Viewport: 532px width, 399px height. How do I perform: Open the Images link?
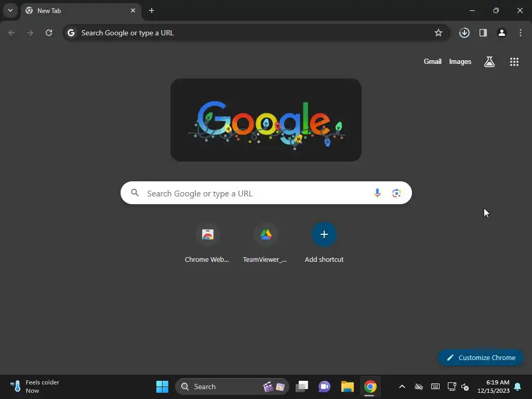pyautogui.click(x=460, y=61)
